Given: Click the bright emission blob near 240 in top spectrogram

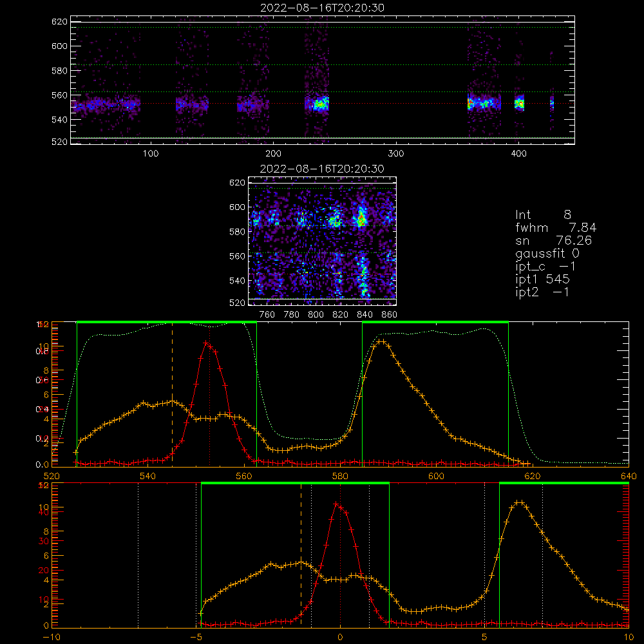Looking at the screenshot, I should tap(320, 104).
